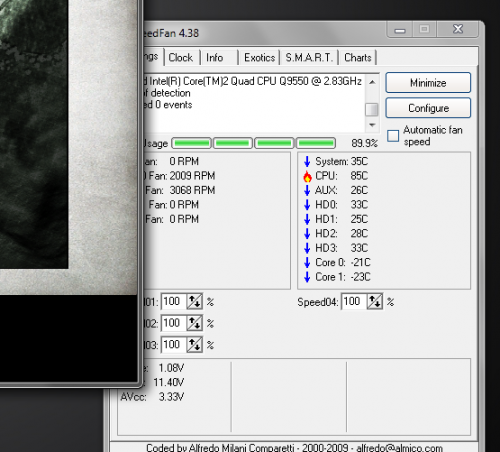Click the HD3 temperature arrow icon
This screenshot has height=452, width=500.
[x=307, y=248]
